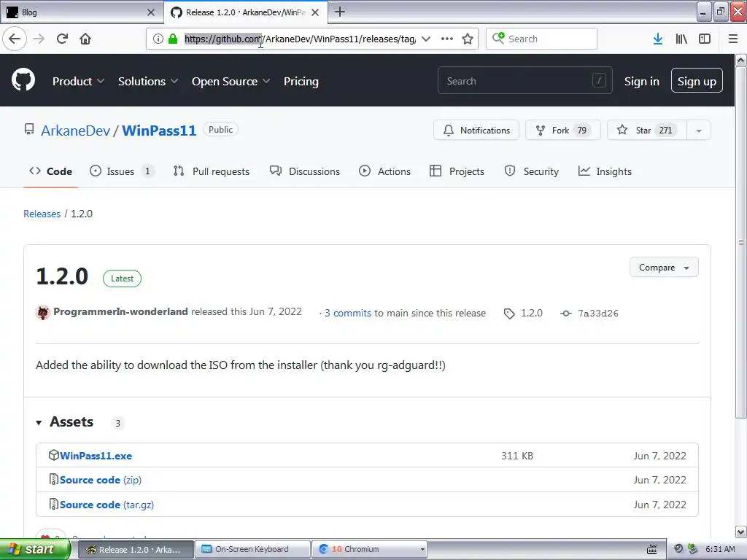Open the Actions tab

[x=384, y=171]
